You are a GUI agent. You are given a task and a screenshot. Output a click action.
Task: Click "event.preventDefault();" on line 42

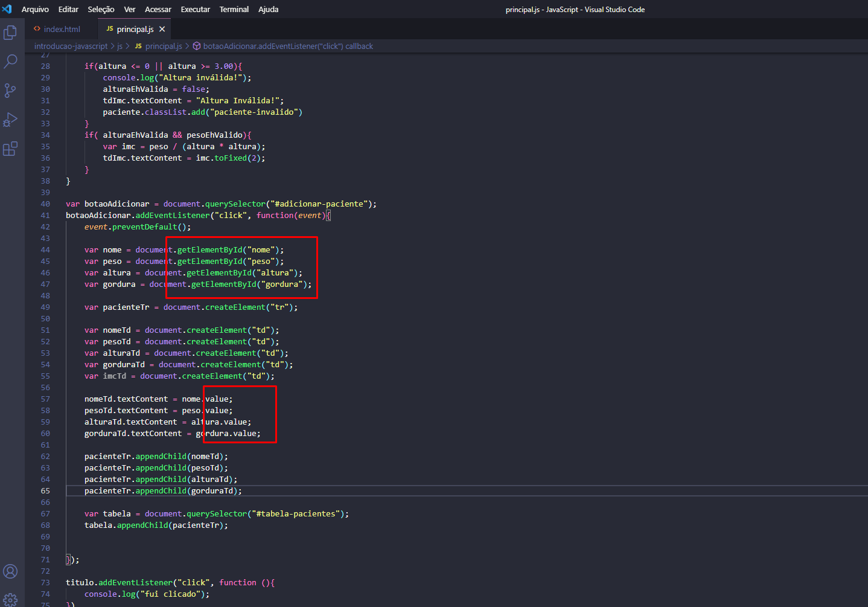tap(138, 227)
